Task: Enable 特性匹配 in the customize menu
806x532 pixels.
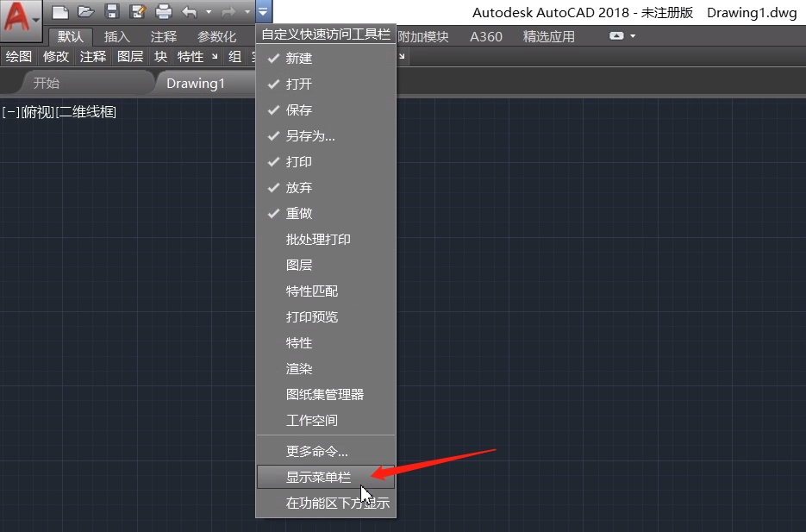Action: pyautogui.click(x=303, y=291)
